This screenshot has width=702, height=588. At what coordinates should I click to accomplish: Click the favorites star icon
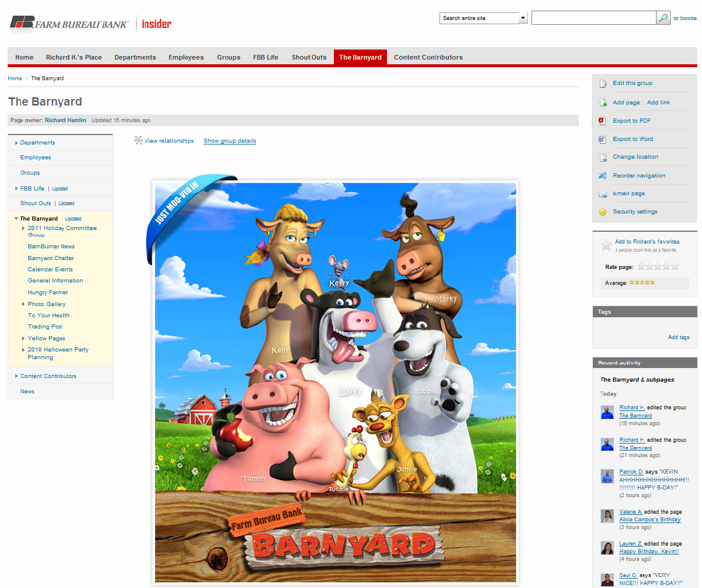pyautogui.click(x=606, y=245)
